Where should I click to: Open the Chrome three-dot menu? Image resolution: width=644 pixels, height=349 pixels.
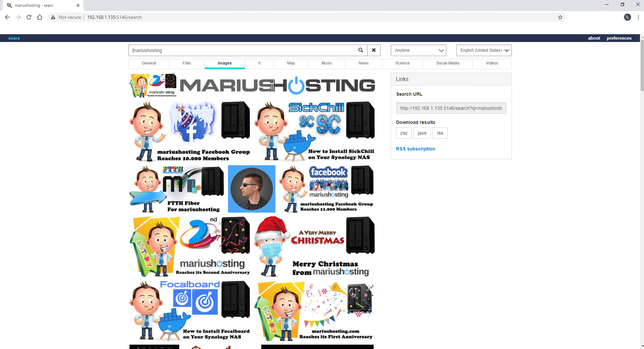pyautogui.click(x=638, y=17)
